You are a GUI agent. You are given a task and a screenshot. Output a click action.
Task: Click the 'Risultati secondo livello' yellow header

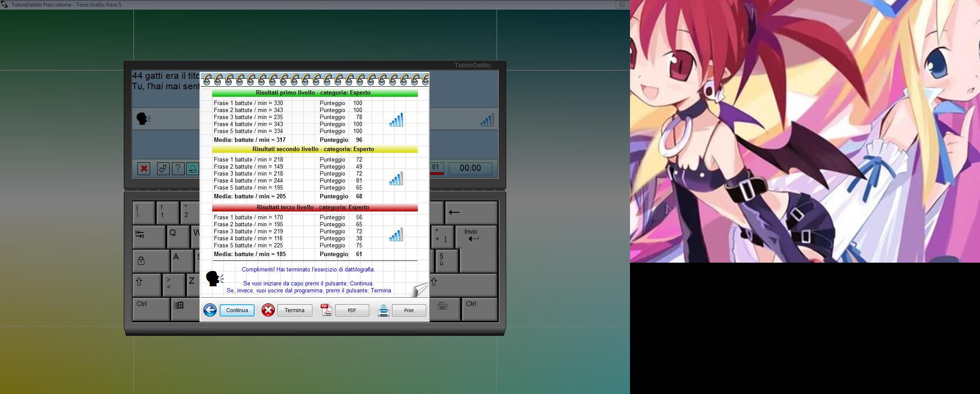315,149
